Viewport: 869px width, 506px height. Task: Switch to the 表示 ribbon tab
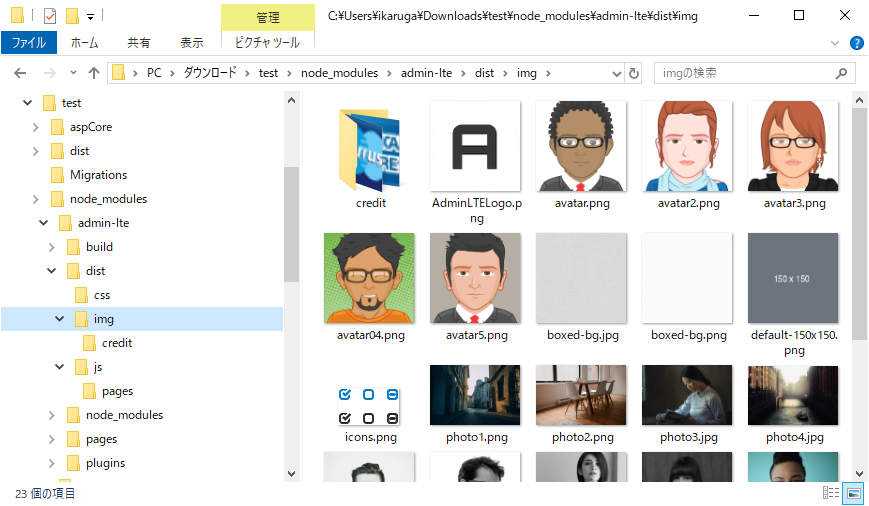coord(192,43)
